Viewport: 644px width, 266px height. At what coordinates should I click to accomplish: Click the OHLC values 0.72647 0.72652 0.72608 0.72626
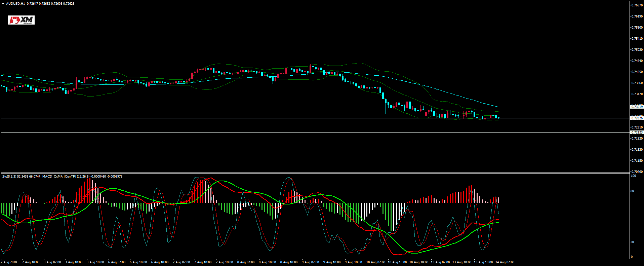(x=50, y=4)
